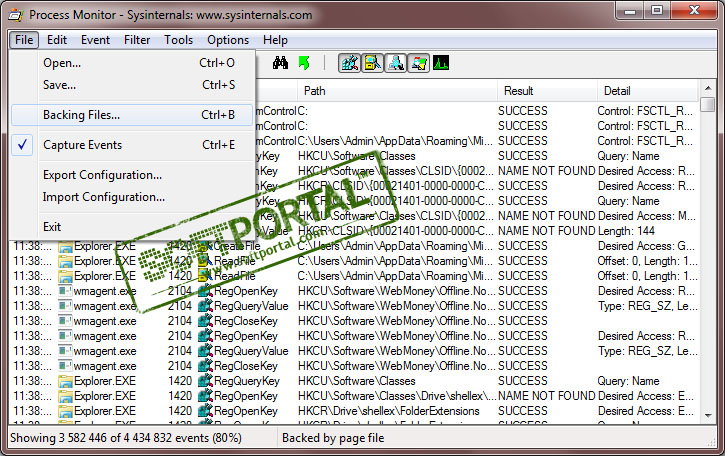Choose Exit from the File menu
Viewport: 725px width, 456px height.
tap(132, 227)
